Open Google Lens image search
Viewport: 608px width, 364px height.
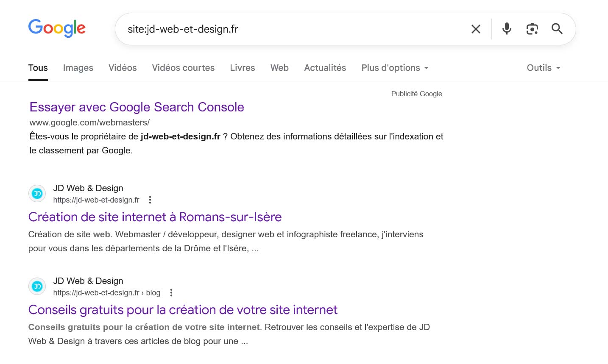coord(532,29)
